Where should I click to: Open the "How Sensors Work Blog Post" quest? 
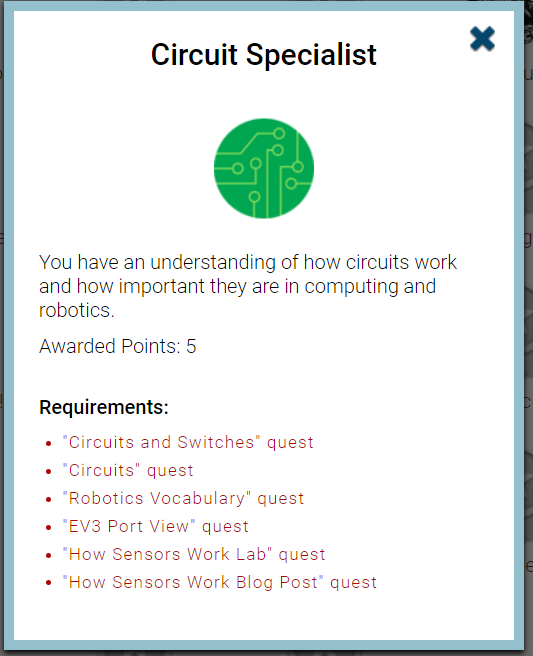click(x=220, y=583)
